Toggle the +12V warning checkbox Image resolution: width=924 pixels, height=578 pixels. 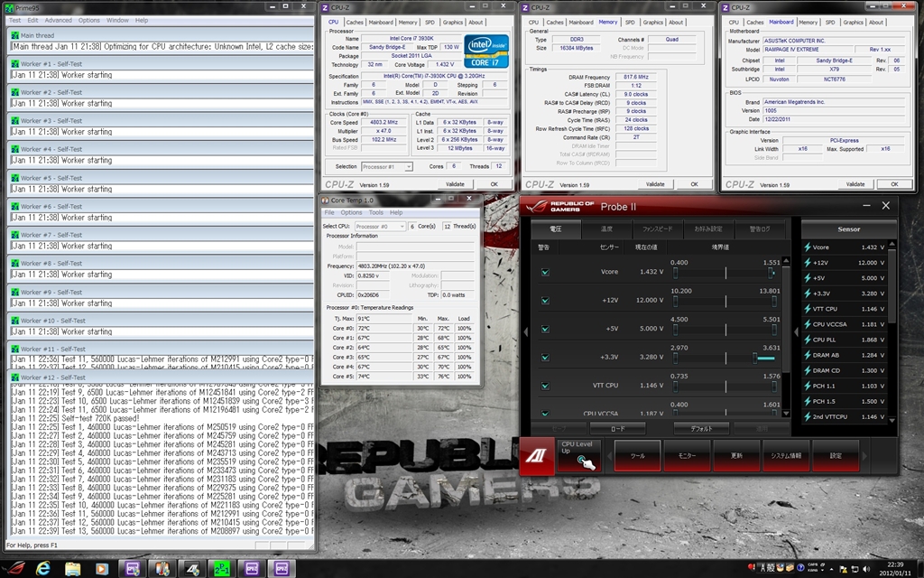click(x=544, y=301)
